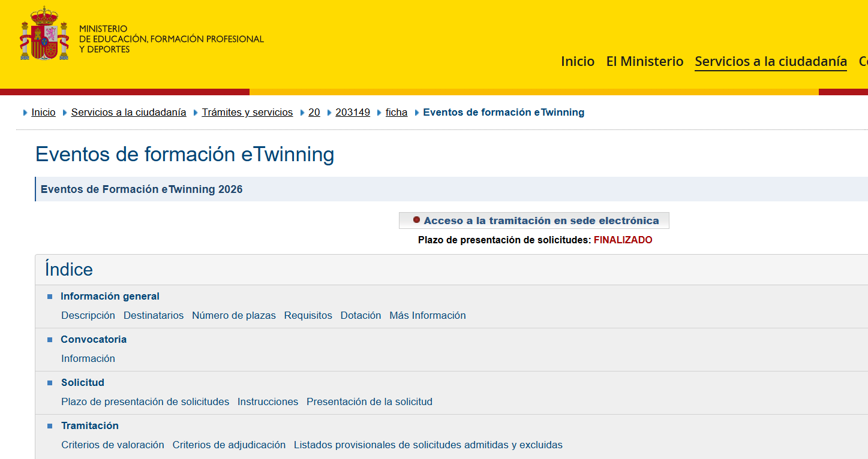Jump to Convocatoria section heading
Viewport: 868px width, 459px height.
94,339
